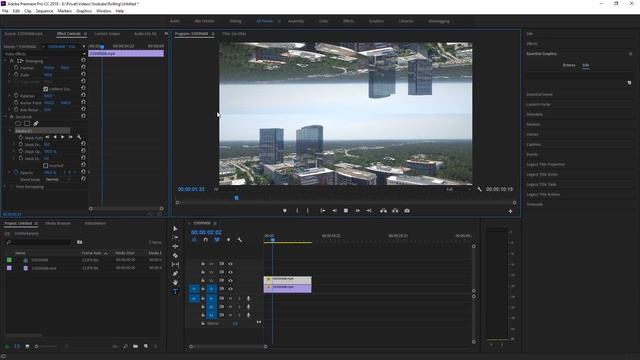Image resolution: width=640 pixels, height=360 pixels.
Task: Stop playback in Program Monitor
Action: pyautogui.click(x=346, y=211)
